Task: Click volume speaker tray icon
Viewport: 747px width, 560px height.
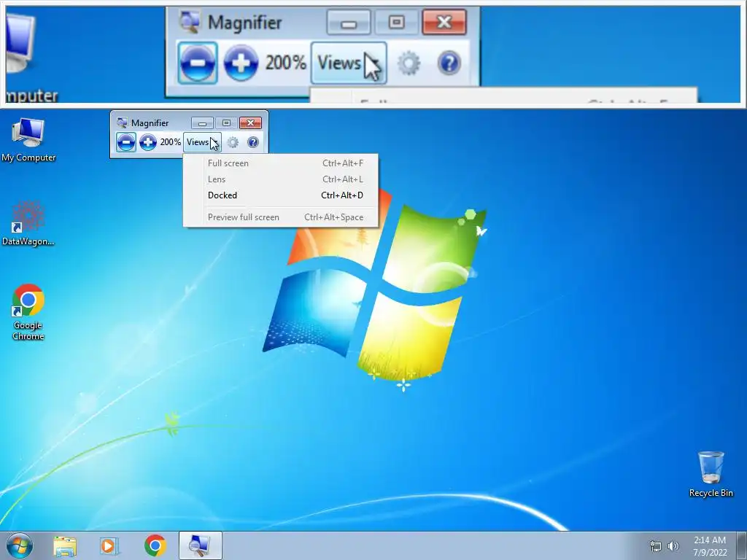Action: [673, 546]
